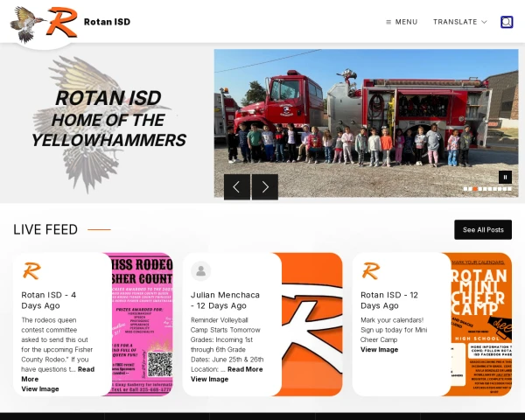Click the R avatar on the rodeo post
The width and height of the screenshot is (525, 420).
pyautogui.click(x=31, y=270)
